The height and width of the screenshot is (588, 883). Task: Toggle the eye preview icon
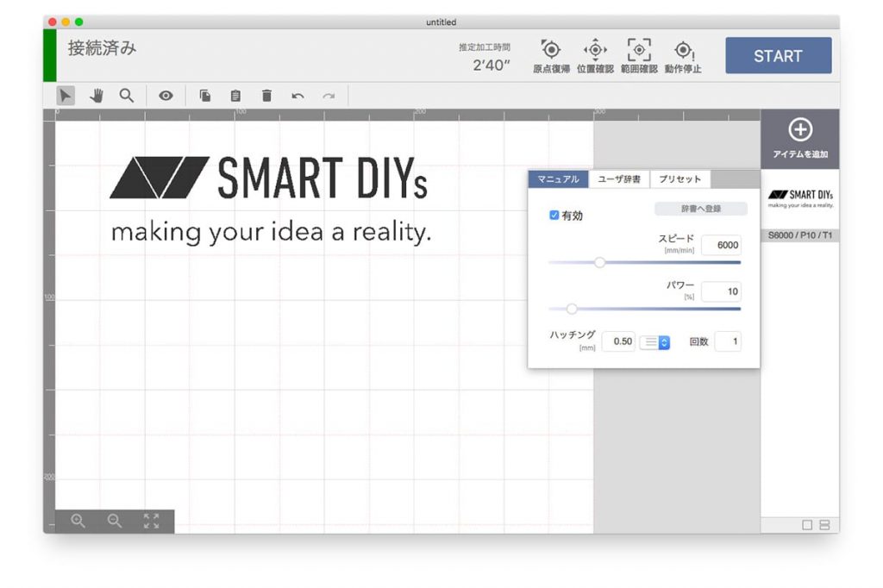pyautogui.click(x=166, y=96)
